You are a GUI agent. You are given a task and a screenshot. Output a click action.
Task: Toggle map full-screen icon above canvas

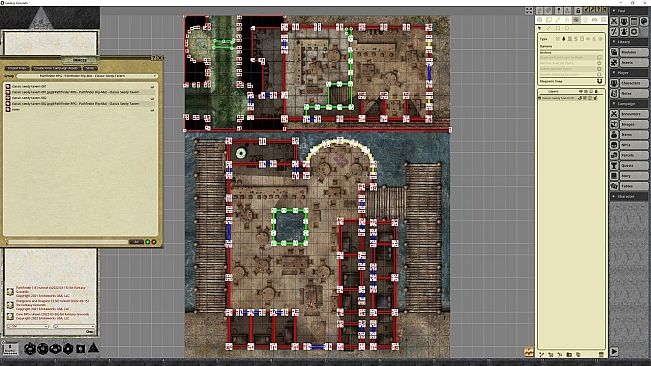coord(529,11)
